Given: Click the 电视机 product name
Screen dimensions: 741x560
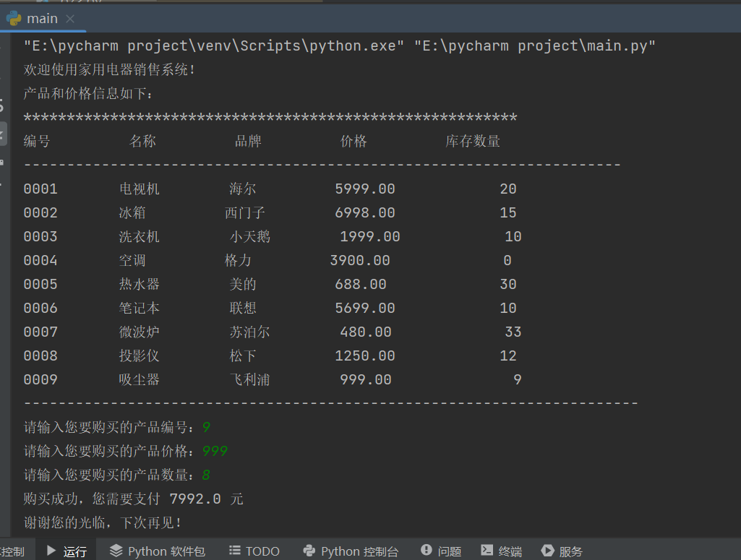Looking at the screenshot, I should (139, 189).
